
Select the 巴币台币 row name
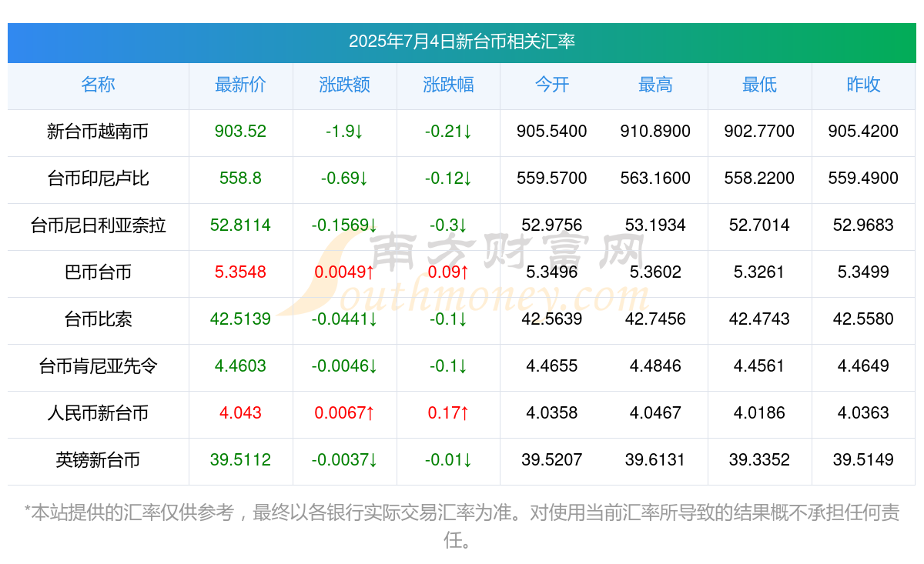98,272
